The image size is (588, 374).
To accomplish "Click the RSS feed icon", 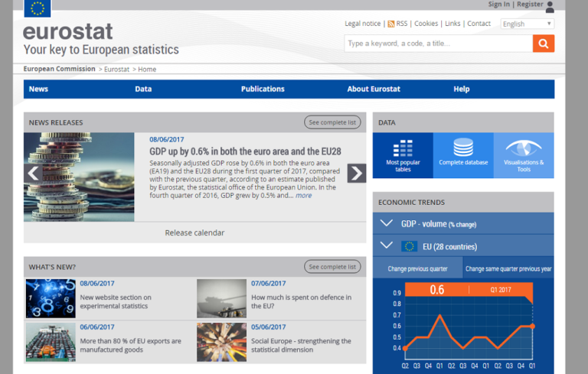I will click(x=391, y=24).
